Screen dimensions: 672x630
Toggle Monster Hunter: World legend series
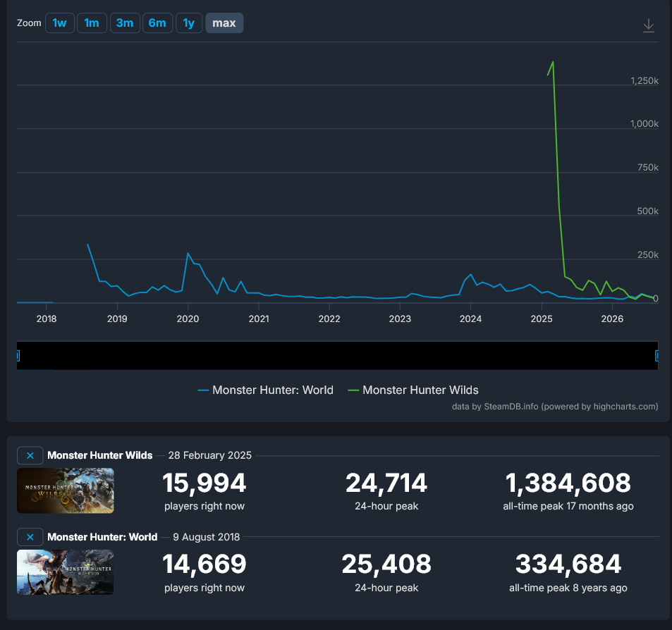coord(265,390)
